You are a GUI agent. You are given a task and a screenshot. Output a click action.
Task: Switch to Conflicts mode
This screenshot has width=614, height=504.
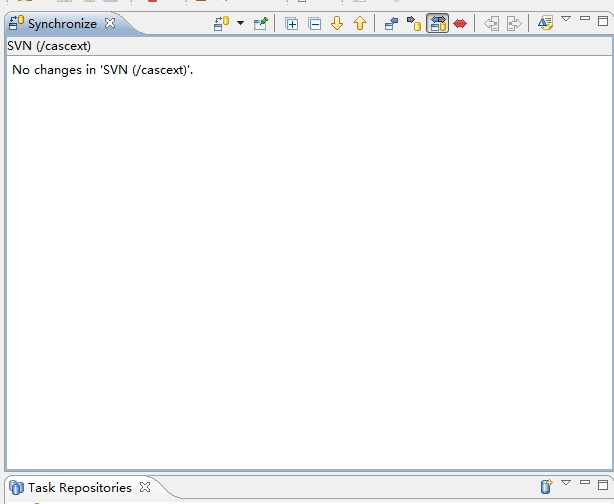click(x=460, y=24)
